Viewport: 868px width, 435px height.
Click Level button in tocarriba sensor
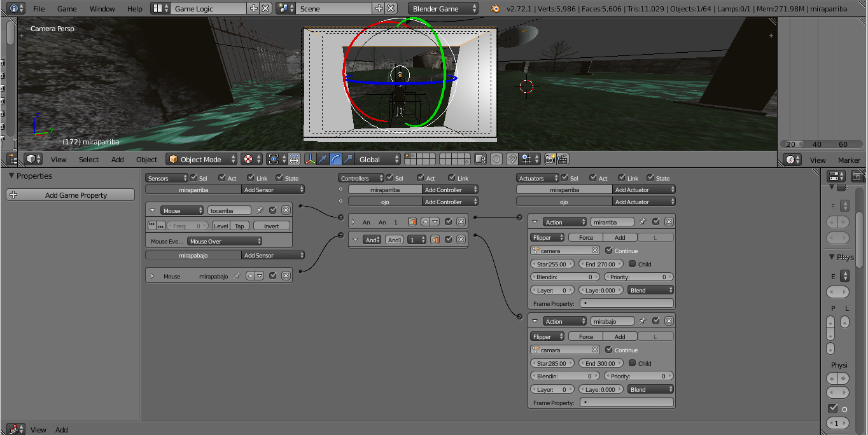221,226
